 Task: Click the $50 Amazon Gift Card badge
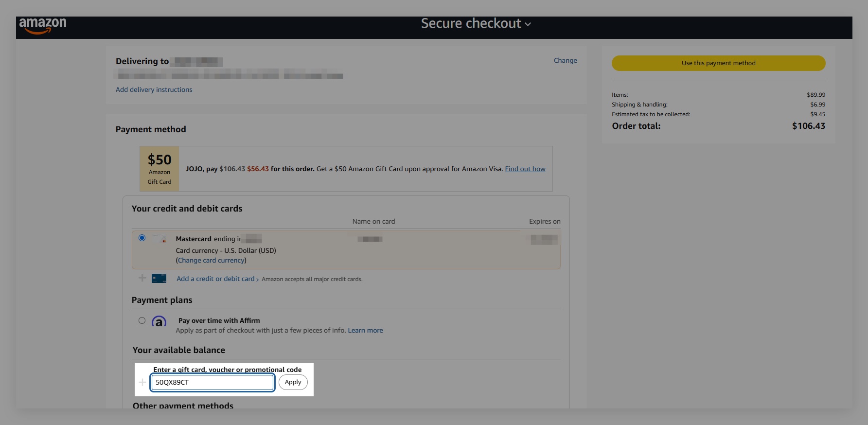click(x=159, y=169)
